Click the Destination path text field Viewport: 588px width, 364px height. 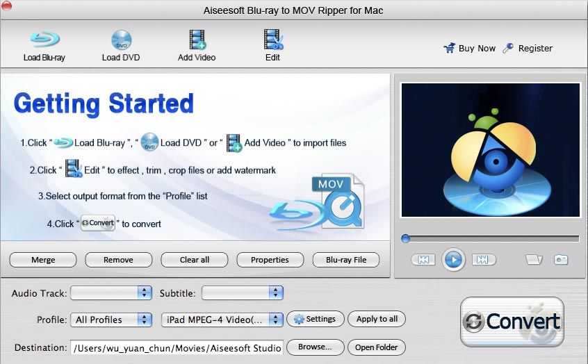pyautogui.click(x=177, y=348)
